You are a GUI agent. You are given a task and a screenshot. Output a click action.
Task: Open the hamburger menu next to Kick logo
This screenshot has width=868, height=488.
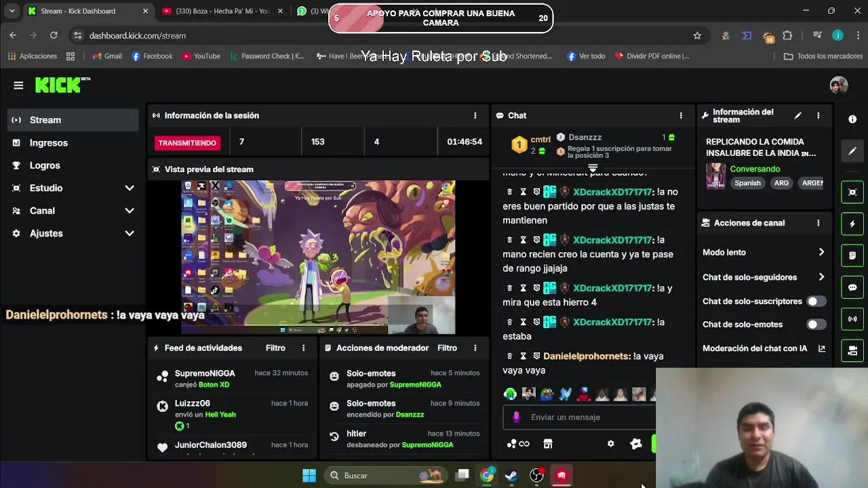[x=18, y=85]
